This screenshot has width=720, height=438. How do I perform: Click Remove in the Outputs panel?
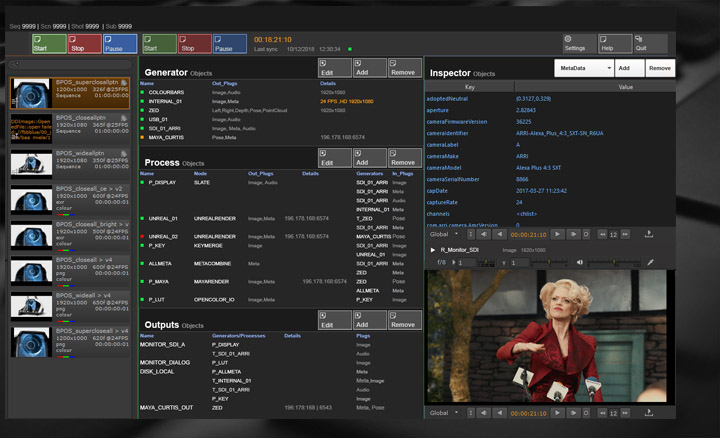coord(404,320)
